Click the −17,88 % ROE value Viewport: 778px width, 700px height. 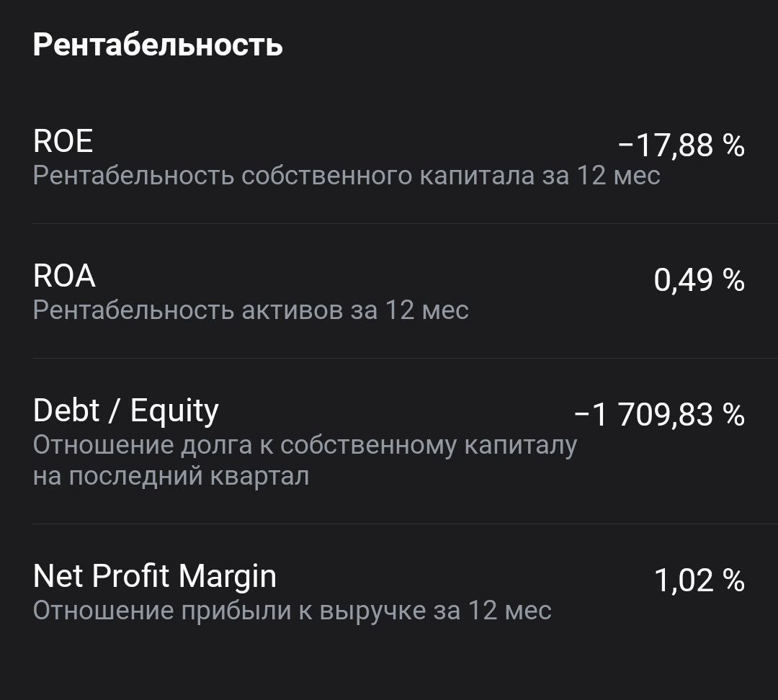pyautogui.click(x=681, y=145)
